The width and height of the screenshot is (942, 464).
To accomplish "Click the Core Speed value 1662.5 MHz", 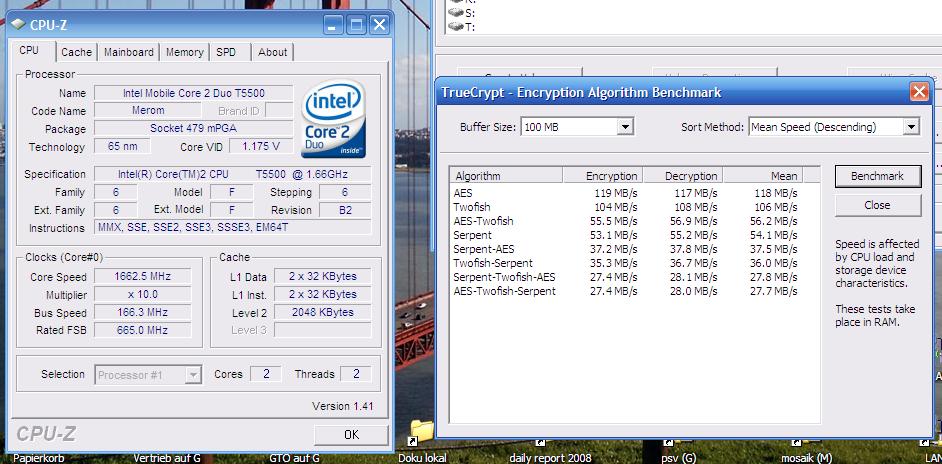I will [x=142, y=276].
